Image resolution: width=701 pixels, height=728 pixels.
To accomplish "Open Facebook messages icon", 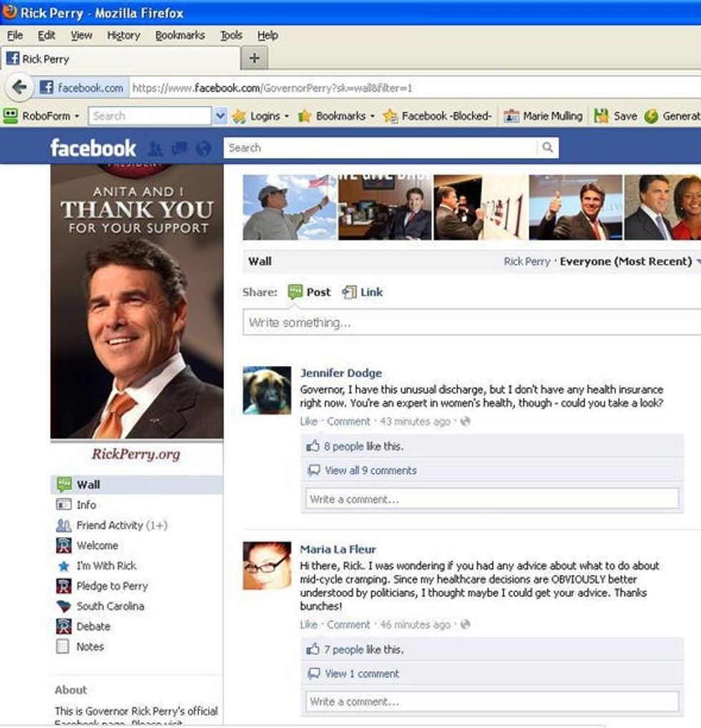I will click(x=179, y=149).
